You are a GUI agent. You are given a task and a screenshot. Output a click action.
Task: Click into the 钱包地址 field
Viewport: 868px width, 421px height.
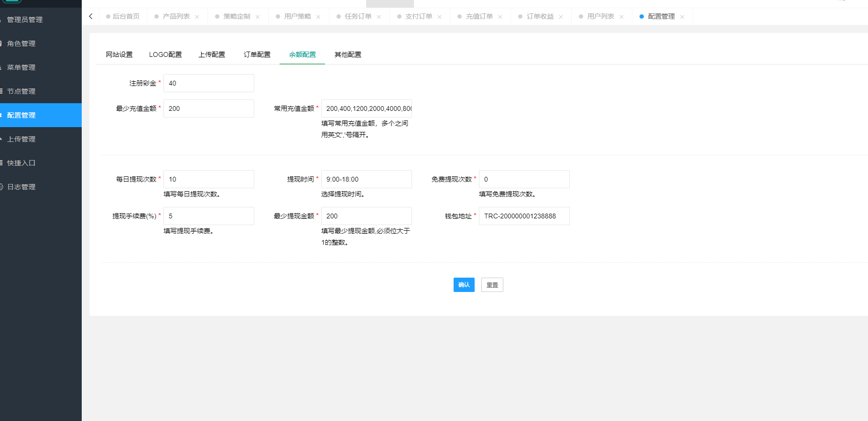(x=524, y=216)
